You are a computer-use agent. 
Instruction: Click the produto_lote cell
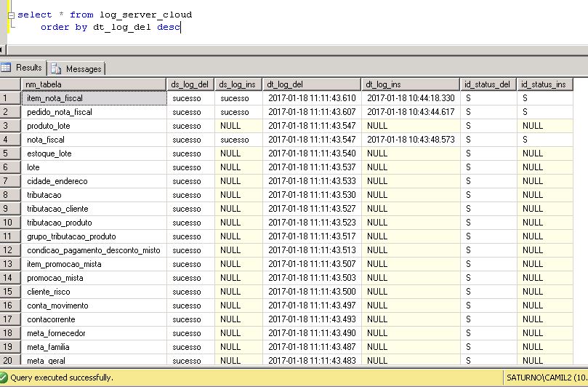94,126
